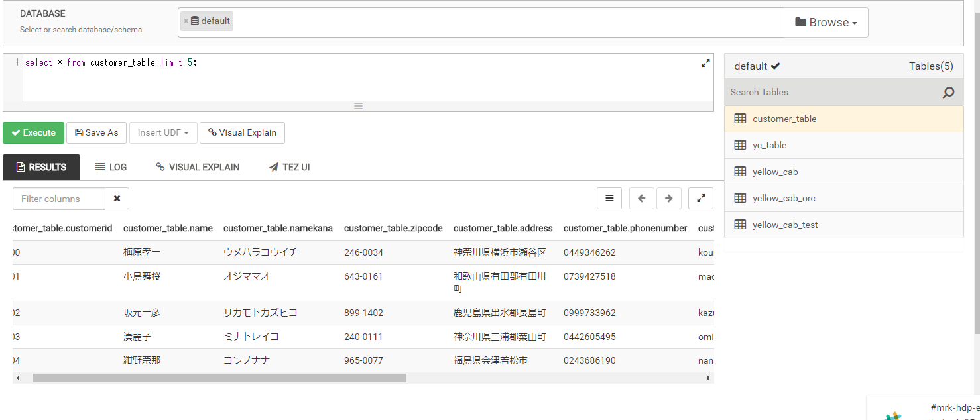Switch to the TEZ UI tab

coord(289,167)
